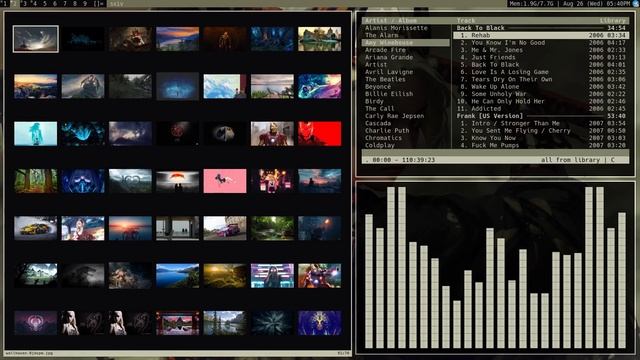Select the red parachute silhouette thumbnail

[x=178, y=181]
